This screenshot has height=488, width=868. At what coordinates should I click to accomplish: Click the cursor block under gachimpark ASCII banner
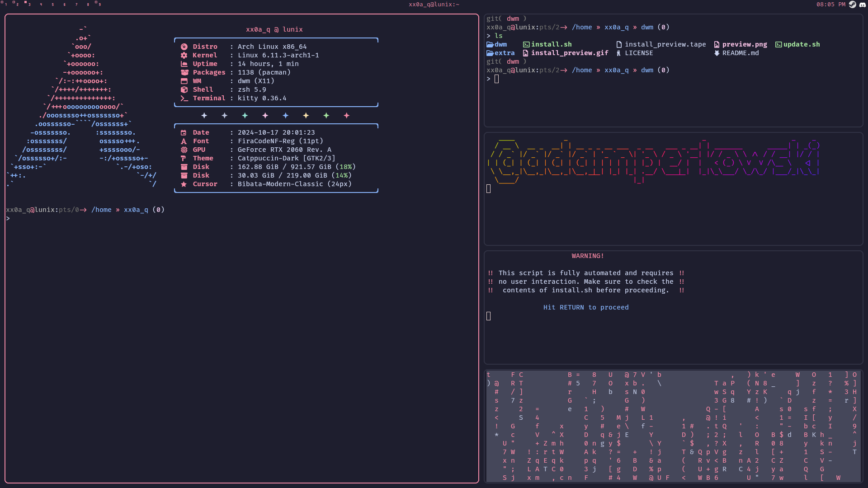488,188
